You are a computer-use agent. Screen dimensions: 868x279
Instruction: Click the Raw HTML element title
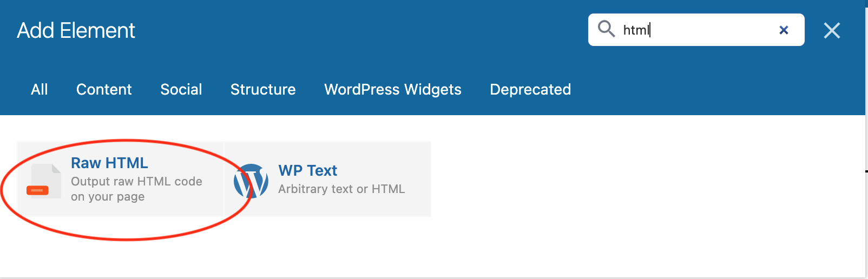(x=109, y=163)
